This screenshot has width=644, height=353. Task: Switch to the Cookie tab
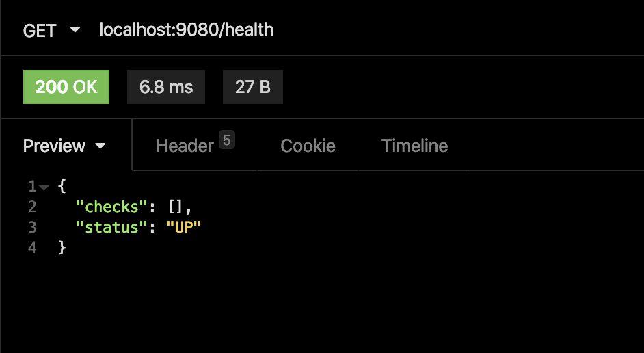308,146
